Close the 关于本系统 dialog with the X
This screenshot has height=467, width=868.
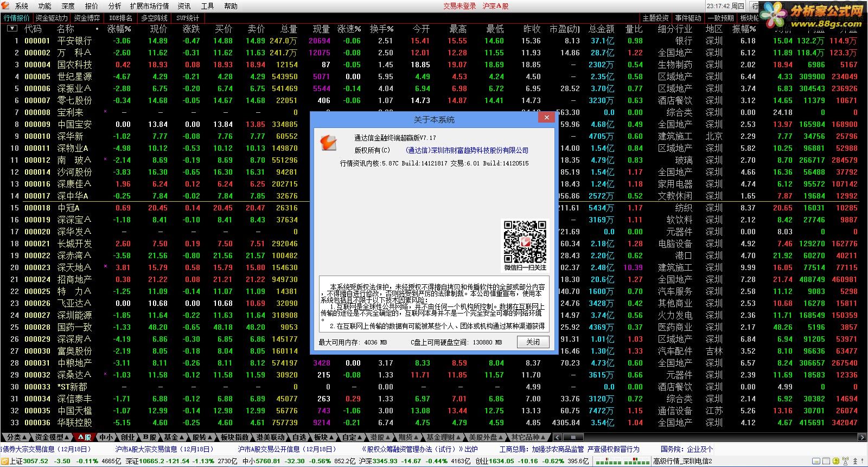[x=546, y=117]
